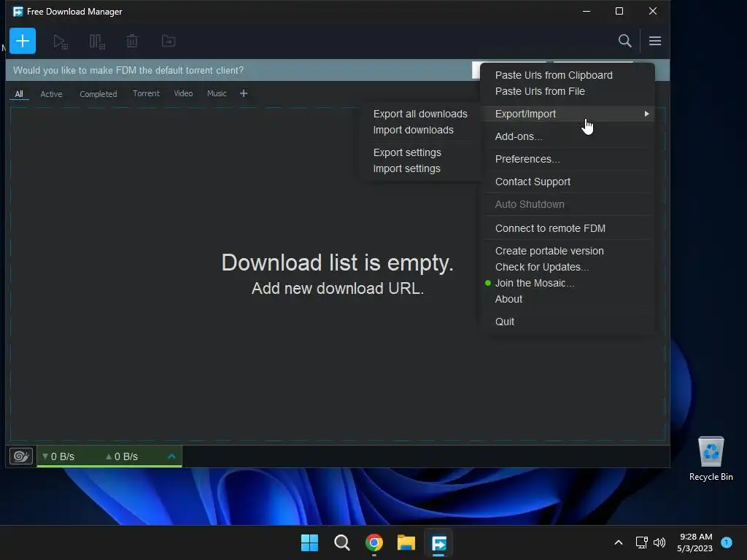Choose Import downloads

pos(413,130)
